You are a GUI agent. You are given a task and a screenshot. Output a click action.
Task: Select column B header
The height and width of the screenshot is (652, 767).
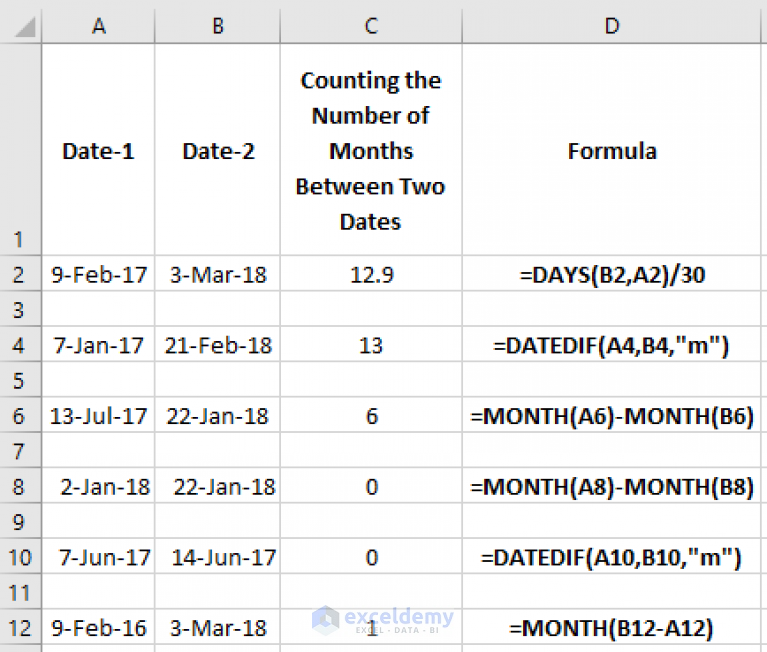point(218,25)
